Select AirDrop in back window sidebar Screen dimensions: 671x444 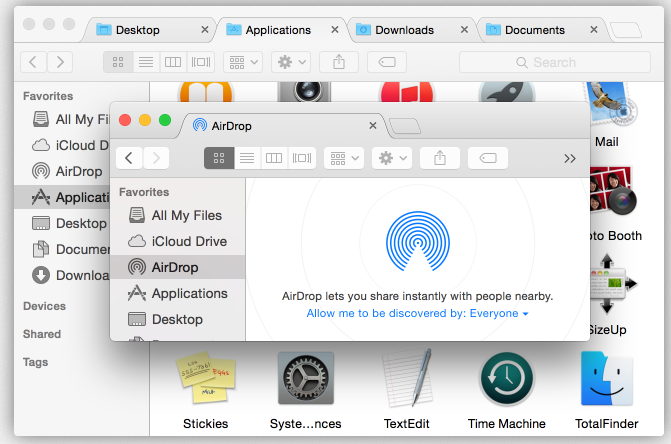coord(62,172)
